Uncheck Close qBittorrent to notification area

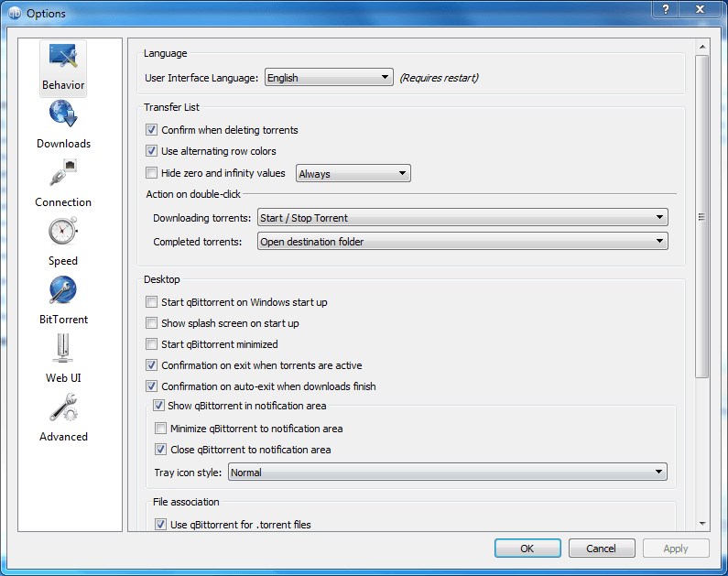(x=160, y=450)
